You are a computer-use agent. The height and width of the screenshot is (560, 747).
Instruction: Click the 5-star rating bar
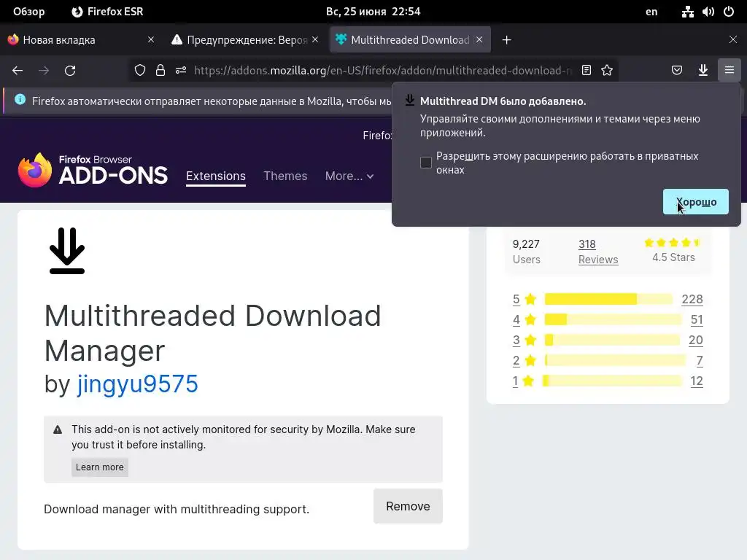[609, 299]
